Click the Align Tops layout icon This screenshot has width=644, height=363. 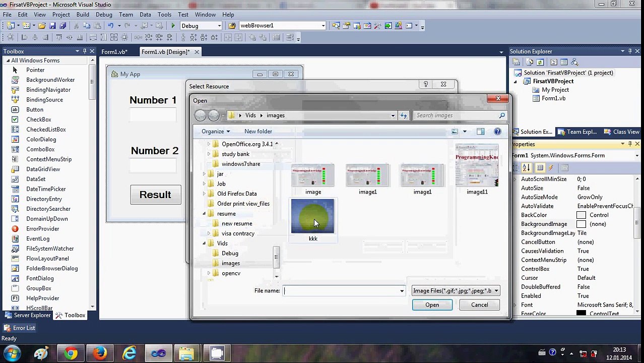coord(59,38)
